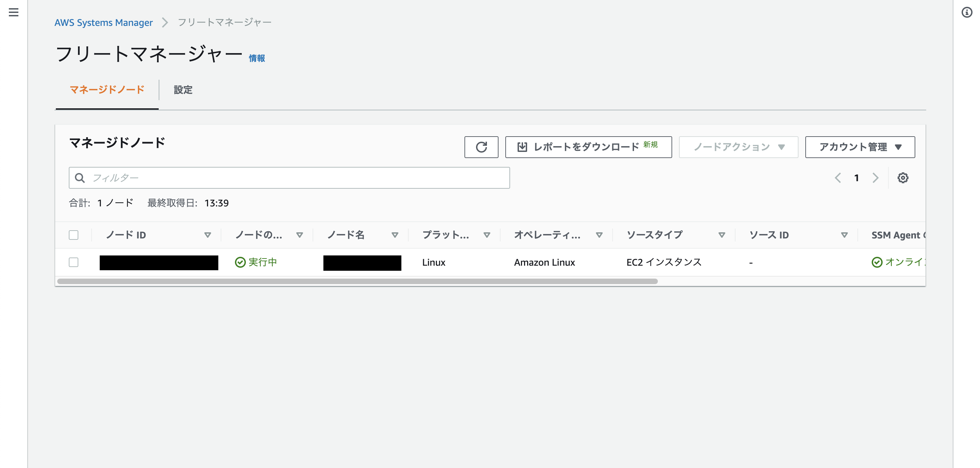Click the magnifier icon in the filter field
Image resolution: width=980 pixels, height=468 pixels.
click(x=80, y=177)
